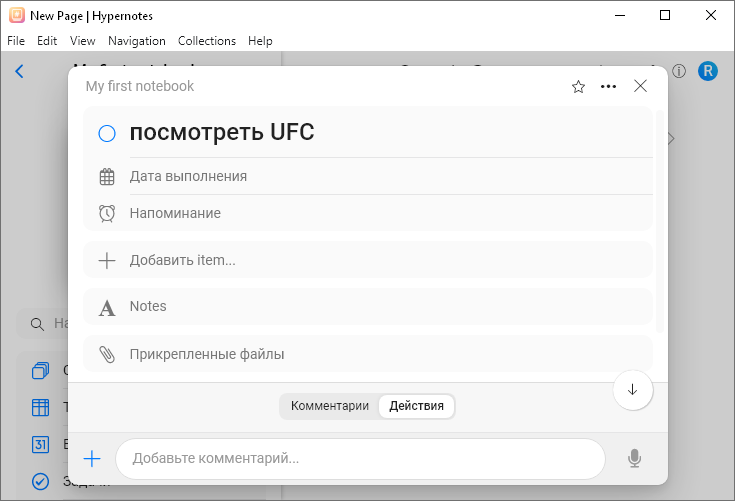Click the Hypernotes app icon in title bar
Image resolution: width=735 pixels, height=501 pixels.
17,15
